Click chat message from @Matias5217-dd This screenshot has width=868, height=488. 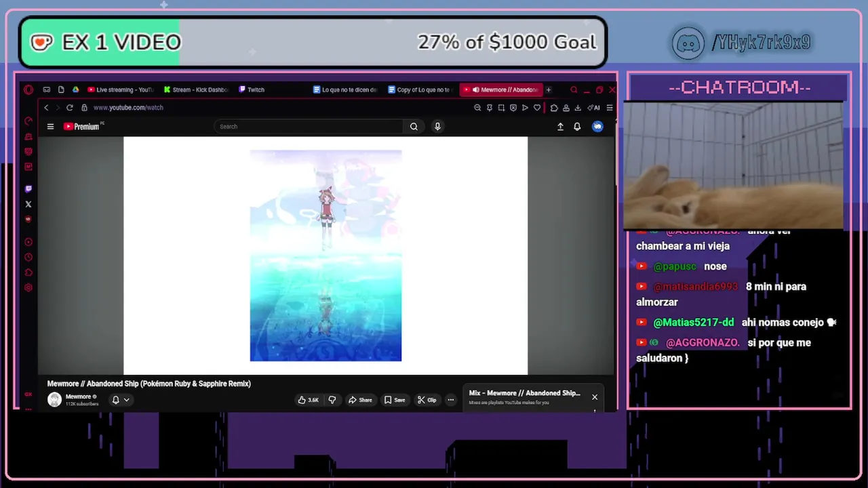[736, 323]
